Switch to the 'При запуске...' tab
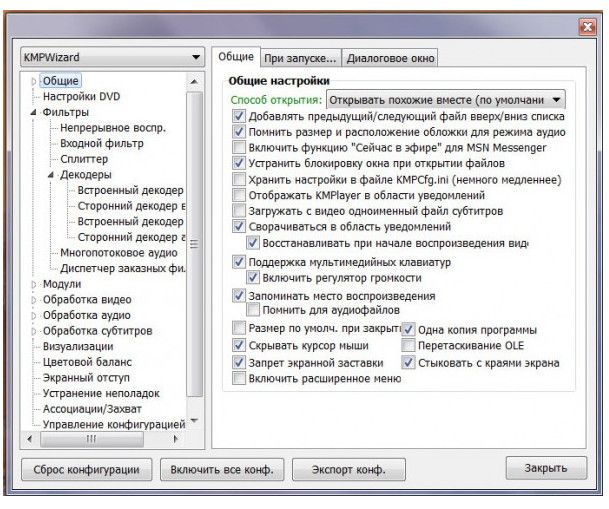Image resolution: width=609 pixels, height=509 pixels. [300, 58]
